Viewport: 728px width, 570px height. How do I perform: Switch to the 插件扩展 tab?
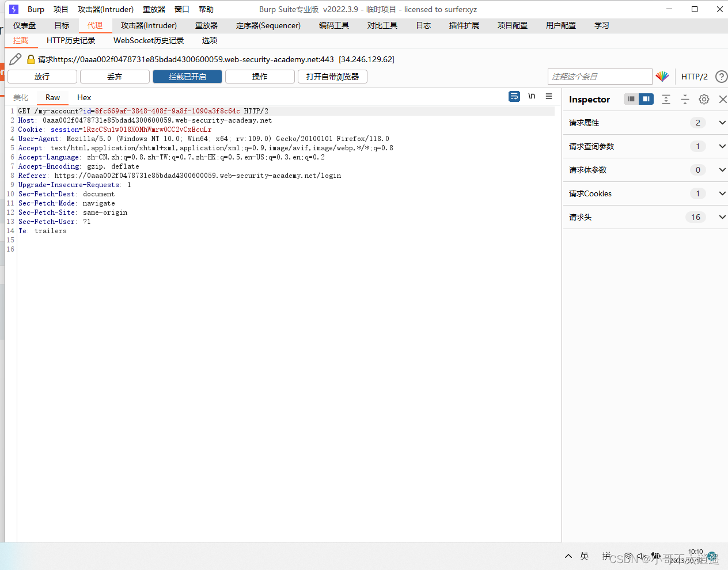coord(464,25)
